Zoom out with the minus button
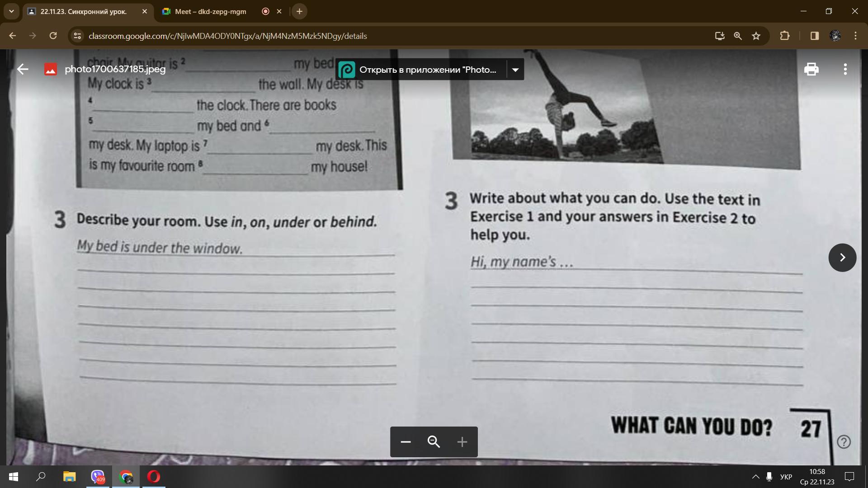This screenshot has height=488, width=868. 406,442
